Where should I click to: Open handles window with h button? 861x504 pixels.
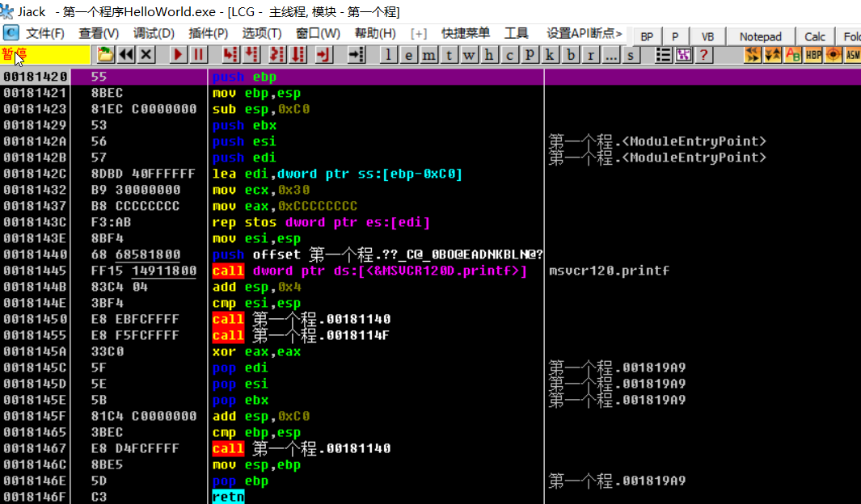[x=488, y=55]
